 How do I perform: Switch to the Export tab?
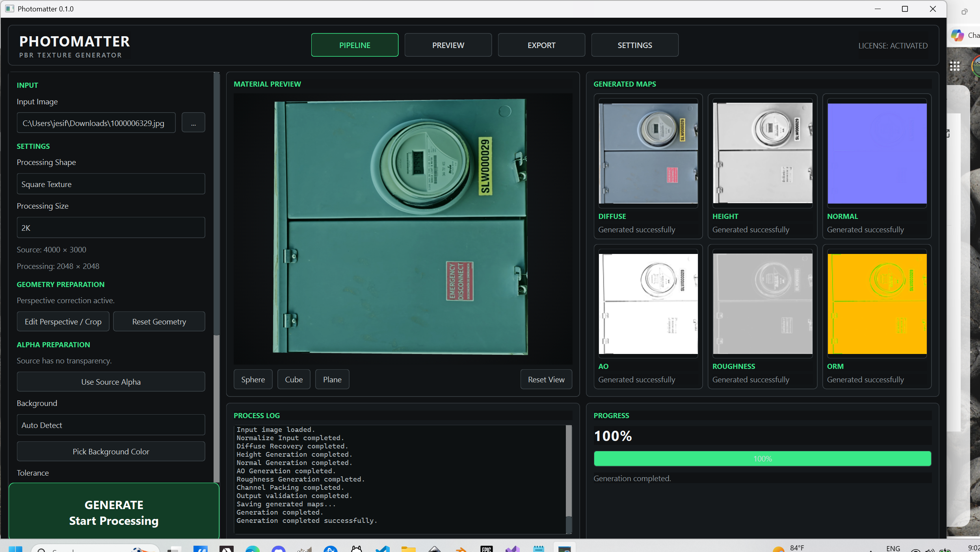541,45
